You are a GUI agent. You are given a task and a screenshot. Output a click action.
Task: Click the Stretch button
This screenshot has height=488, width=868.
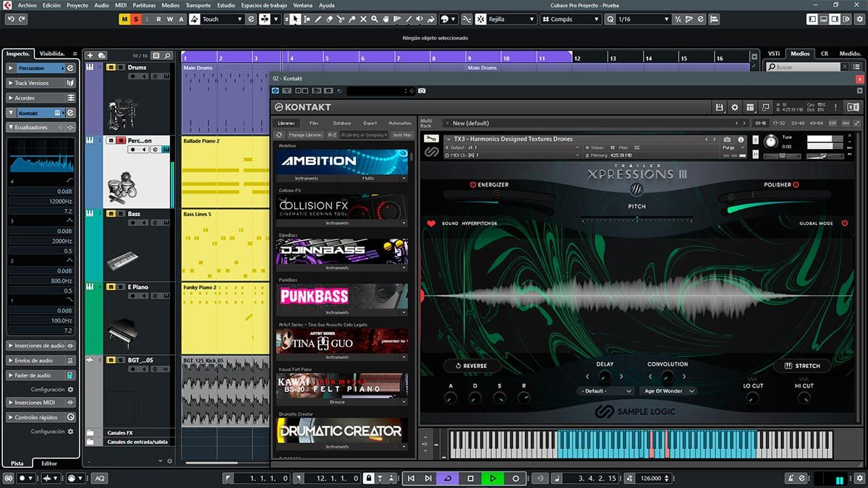802,366
